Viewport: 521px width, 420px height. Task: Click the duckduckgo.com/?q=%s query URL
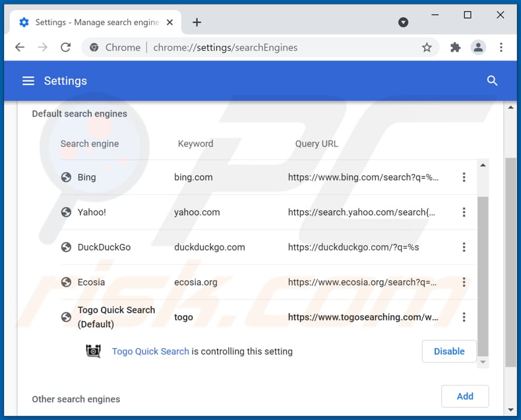pos(353,247)
